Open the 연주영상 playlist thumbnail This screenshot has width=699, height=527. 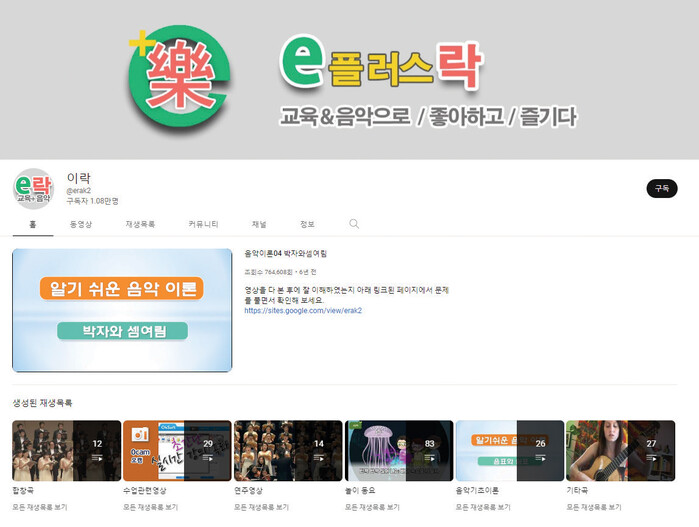tap(288, 451)
